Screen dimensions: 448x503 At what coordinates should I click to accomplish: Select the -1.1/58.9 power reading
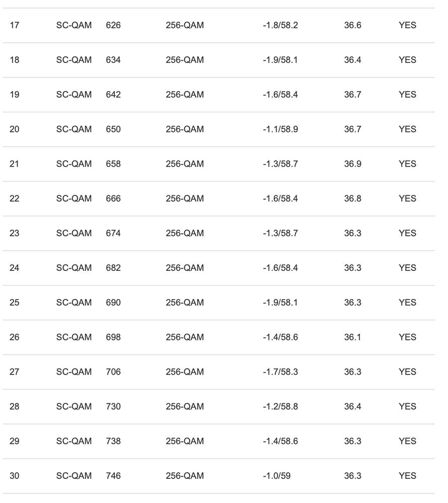pos(280,129)
